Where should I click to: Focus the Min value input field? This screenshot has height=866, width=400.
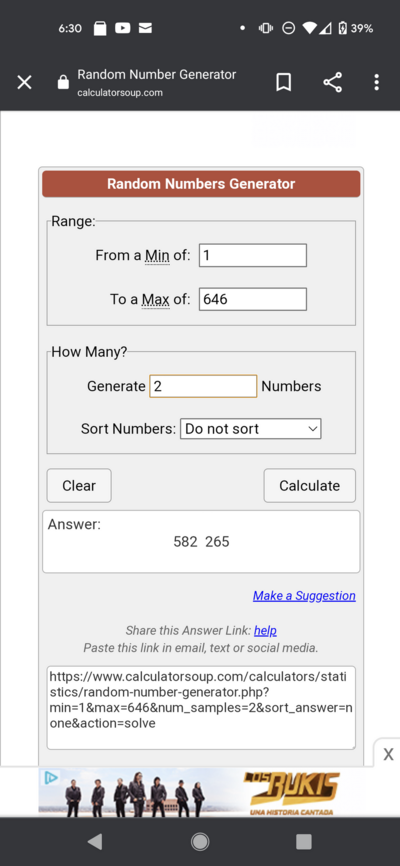tap(252, 255)
